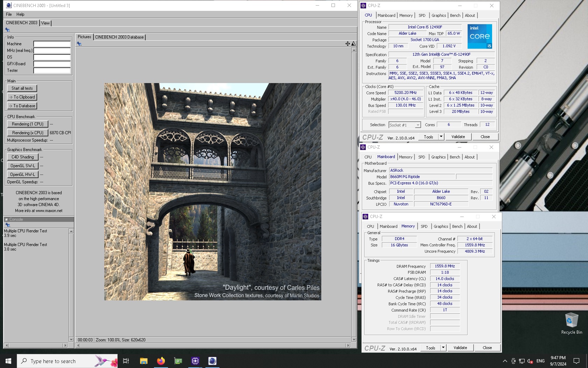
Task: Open the graphics card app on the taskbar
Action: [178, 361]
